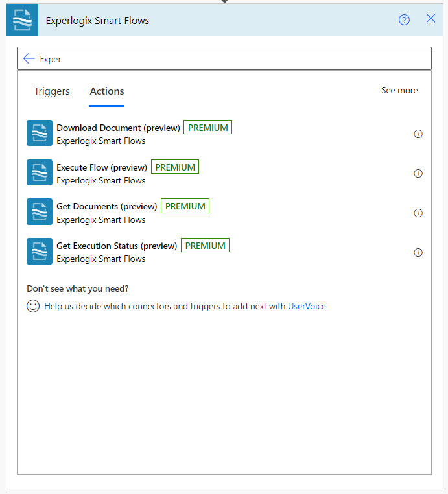This screenshot has width=448, height=494.
Task: Pick the Execute Flow (preview) action
Action: coord(102,167)
